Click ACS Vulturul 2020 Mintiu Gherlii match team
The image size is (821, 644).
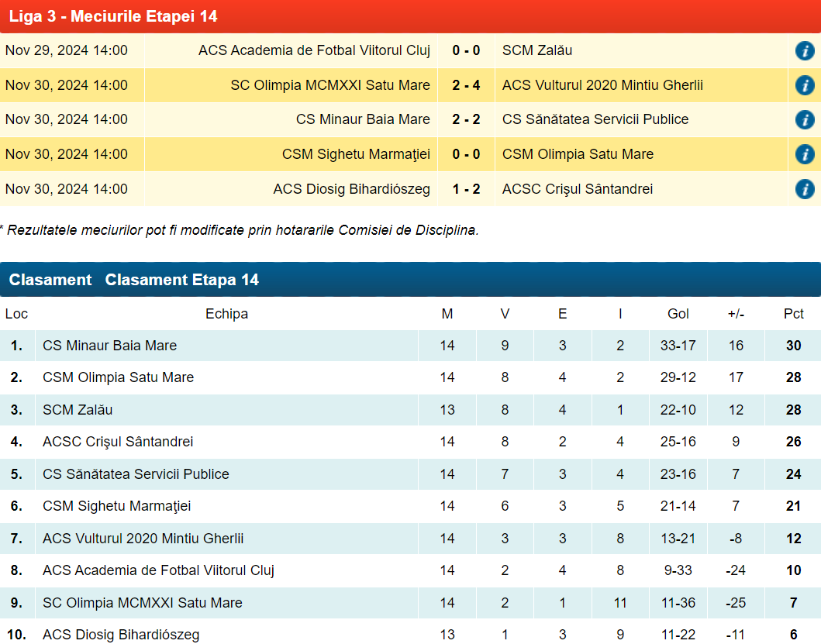click(602, 85)
